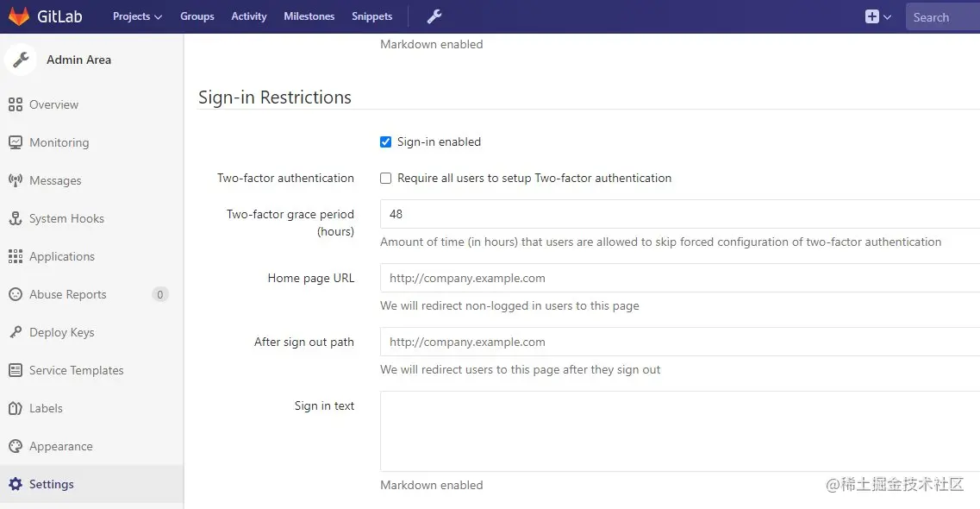The image size is (980, 509).
Task: Open Admin Area via wrench icon in navbar
Action: click(434, 16)
